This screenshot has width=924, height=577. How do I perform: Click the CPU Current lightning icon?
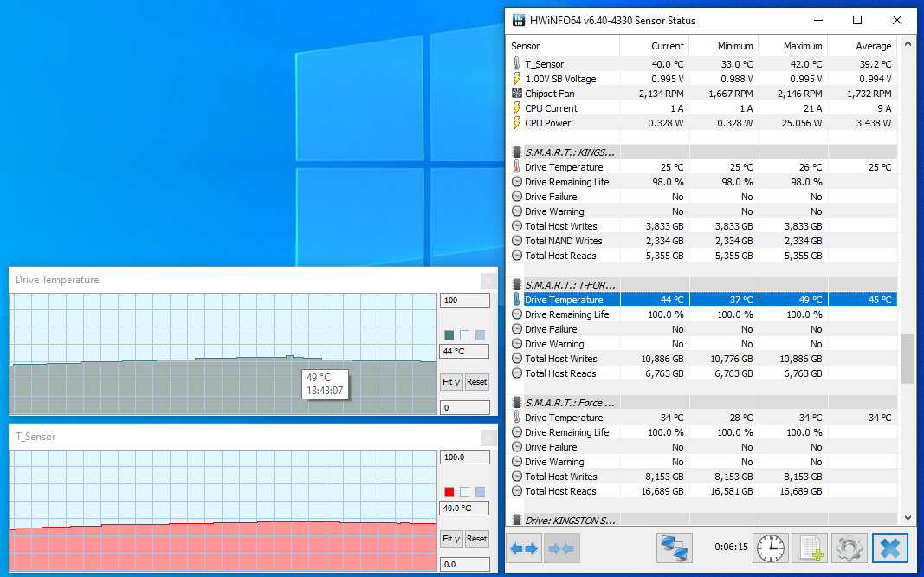point(517,107)
